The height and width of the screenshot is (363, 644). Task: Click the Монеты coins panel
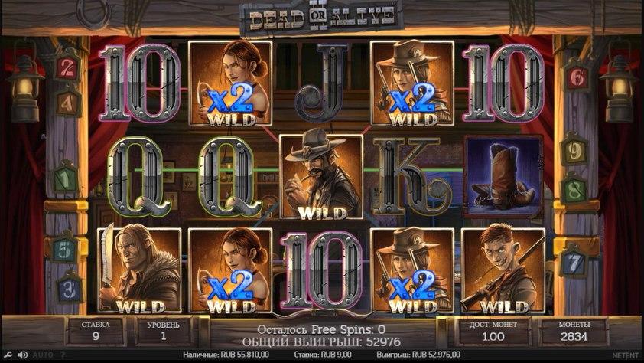coord(574,332)
